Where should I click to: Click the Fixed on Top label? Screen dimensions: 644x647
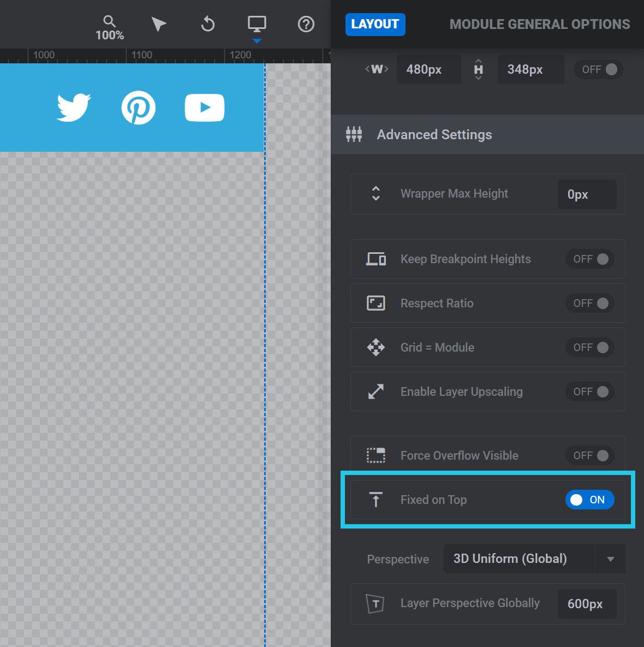[433, 500]
